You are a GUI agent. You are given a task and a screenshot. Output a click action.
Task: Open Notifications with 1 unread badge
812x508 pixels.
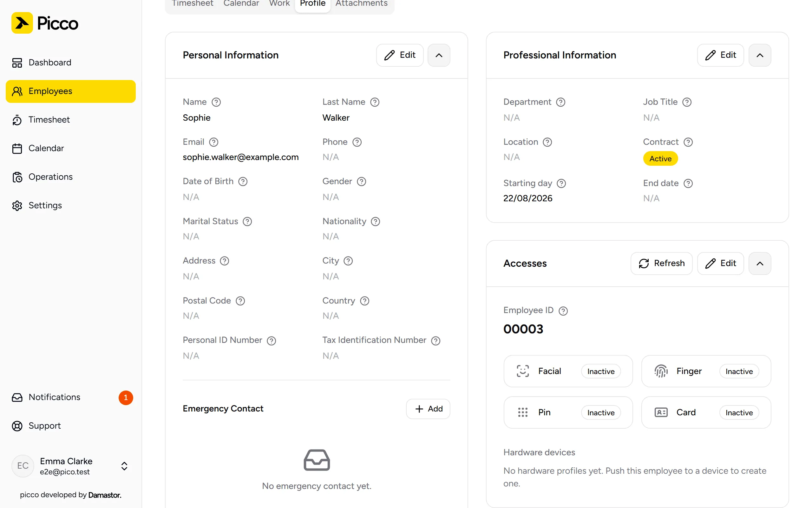(x=71, y=398)
